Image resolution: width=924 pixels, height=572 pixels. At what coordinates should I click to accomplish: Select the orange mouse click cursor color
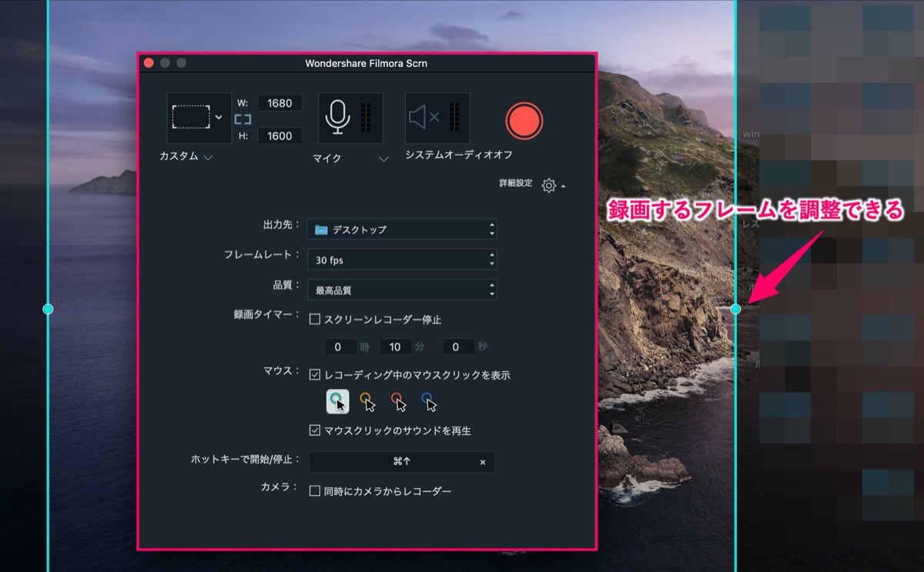[368, 401]
